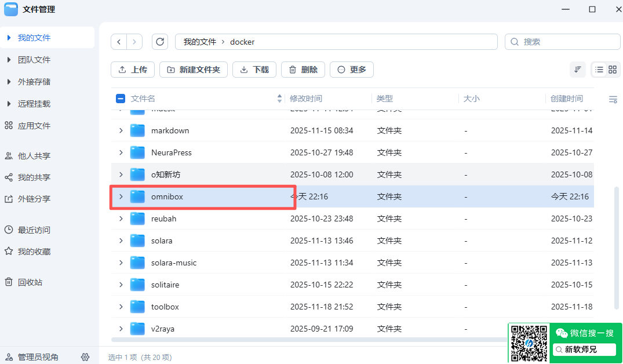This screenshot has height=364, width=623.
Task: Go back using the left arrow
Action: (x=119, y=42)
